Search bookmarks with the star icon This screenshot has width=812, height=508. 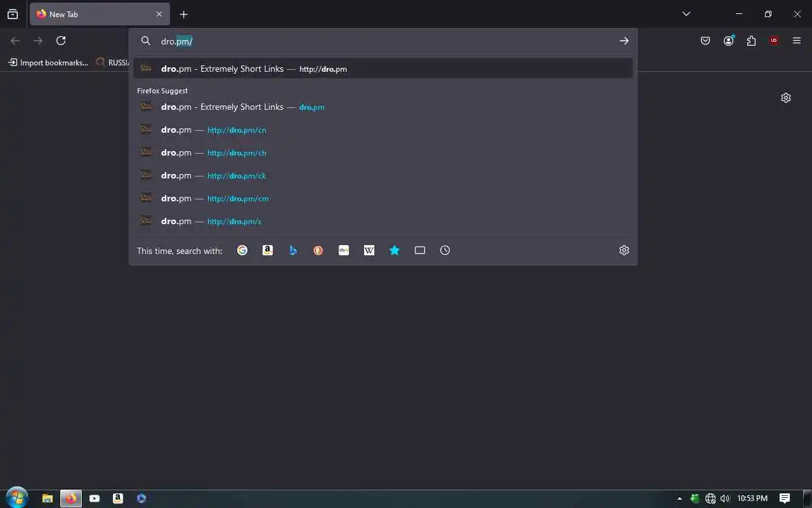coord(395,250)
